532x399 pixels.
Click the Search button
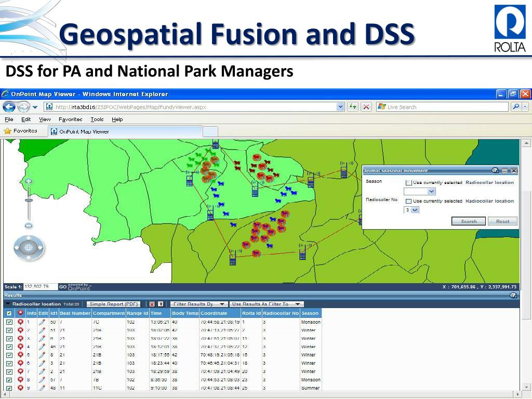469,221
